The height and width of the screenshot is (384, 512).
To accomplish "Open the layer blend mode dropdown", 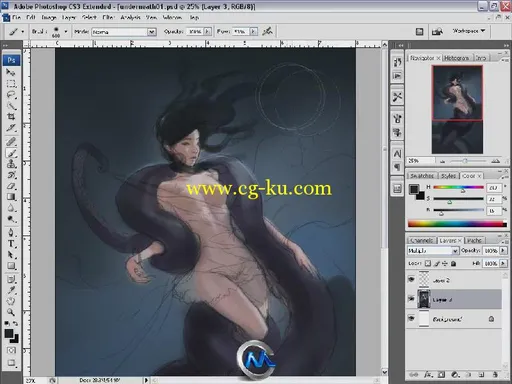I will (x=433, y=251).
